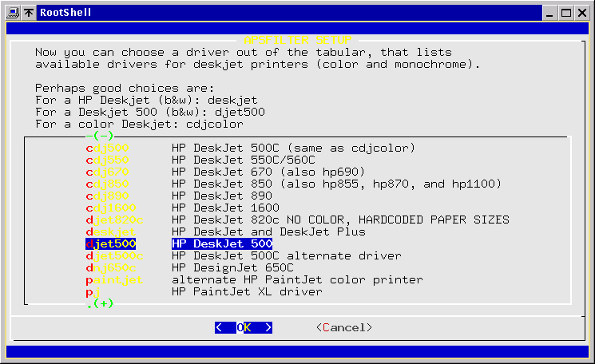Viewport: 595px width, 364px height.
Task: Select djet820c NO COLOR driver row
Action: (x=116, y=220)
